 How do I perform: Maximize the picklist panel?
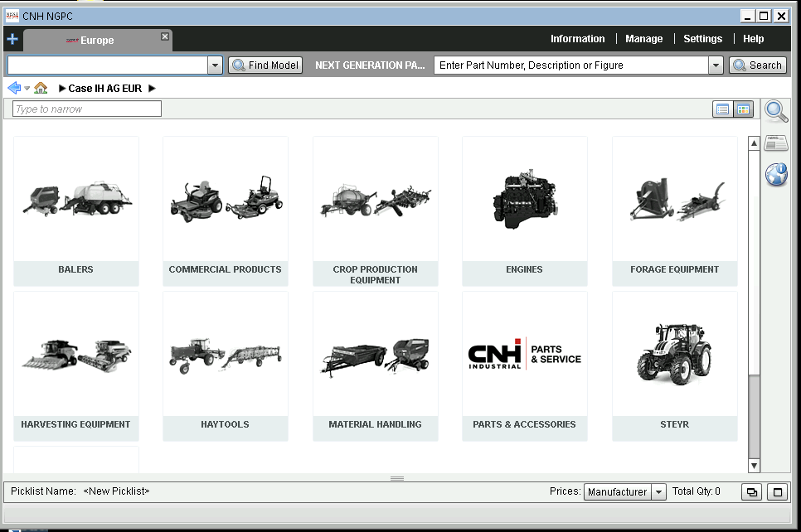(x=777, y=492)
